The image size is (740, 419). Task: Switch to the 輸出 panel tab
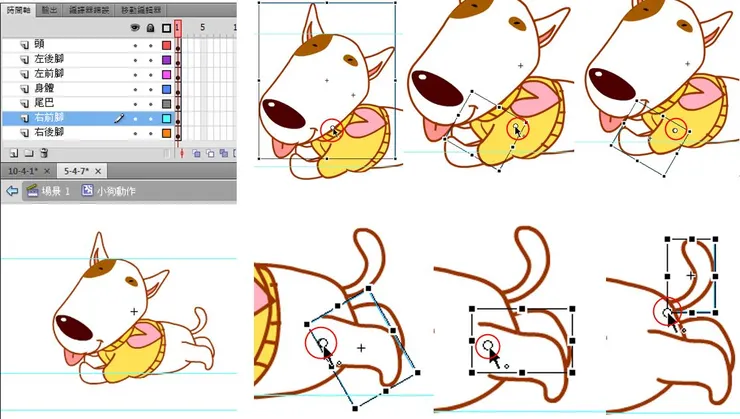pos(49,10)
